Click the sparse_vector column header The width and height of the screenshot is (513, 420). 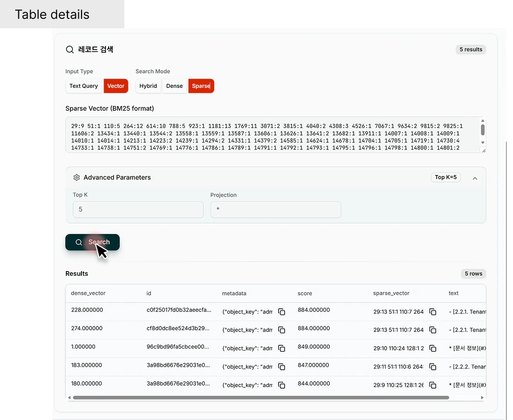pyautogui.click(x=391, y=294)
